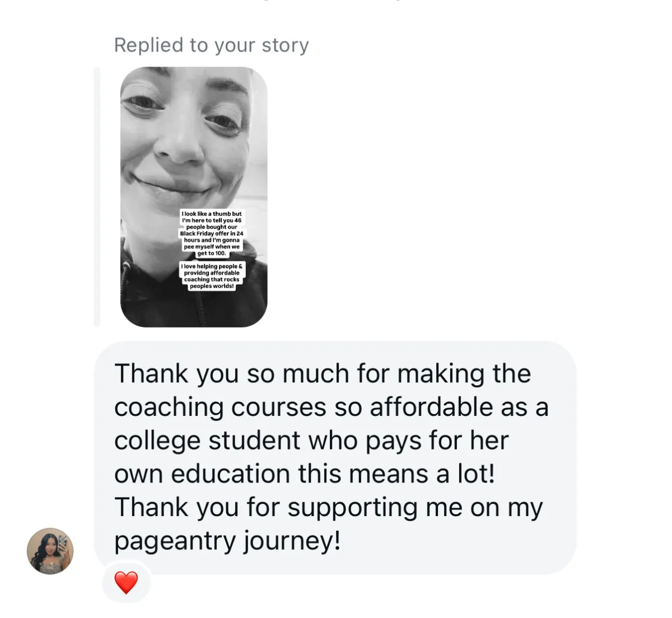Image resolution: width=672 pixels, height=618 pixels.
Task: Open the sender's round profile picture
Action: 50,551
